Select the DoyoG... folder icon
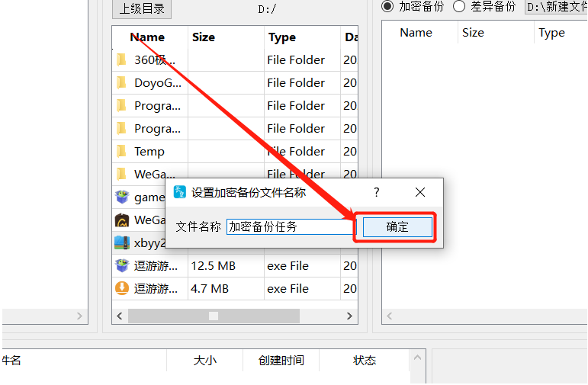The width and height of the screenshot is (588, 385). click(121, 82)
